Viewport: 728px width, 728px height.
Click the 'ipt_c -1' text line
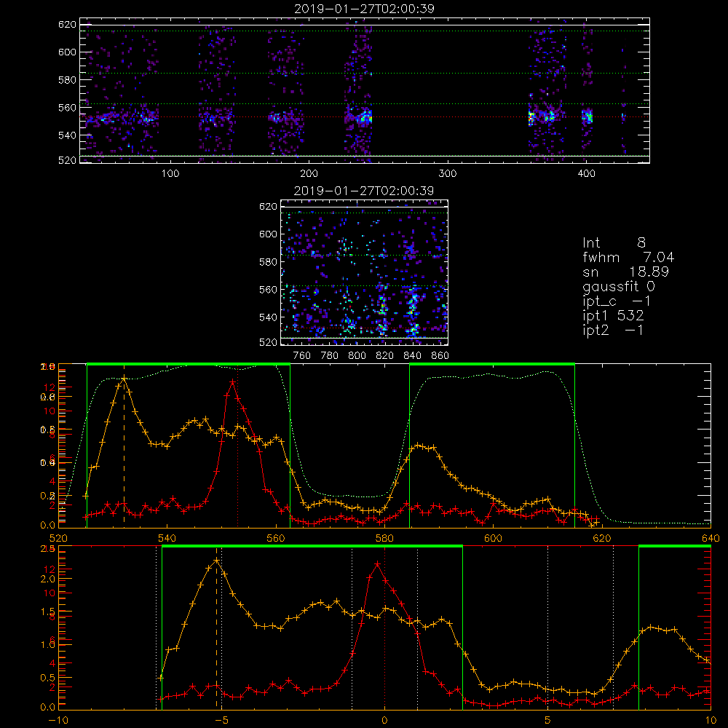point(617,302)
